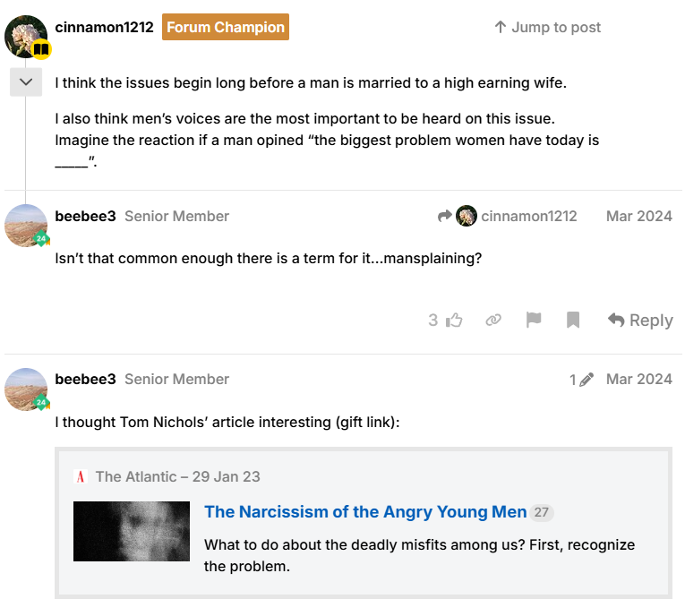Jump to post by cinnamon1212
The width and height of the screenshot is (685, 616).
[547, 27]
